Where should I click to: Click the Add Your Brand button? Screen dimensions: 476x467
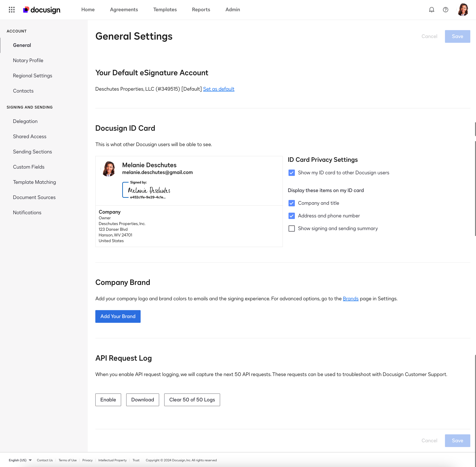[118, 316]
